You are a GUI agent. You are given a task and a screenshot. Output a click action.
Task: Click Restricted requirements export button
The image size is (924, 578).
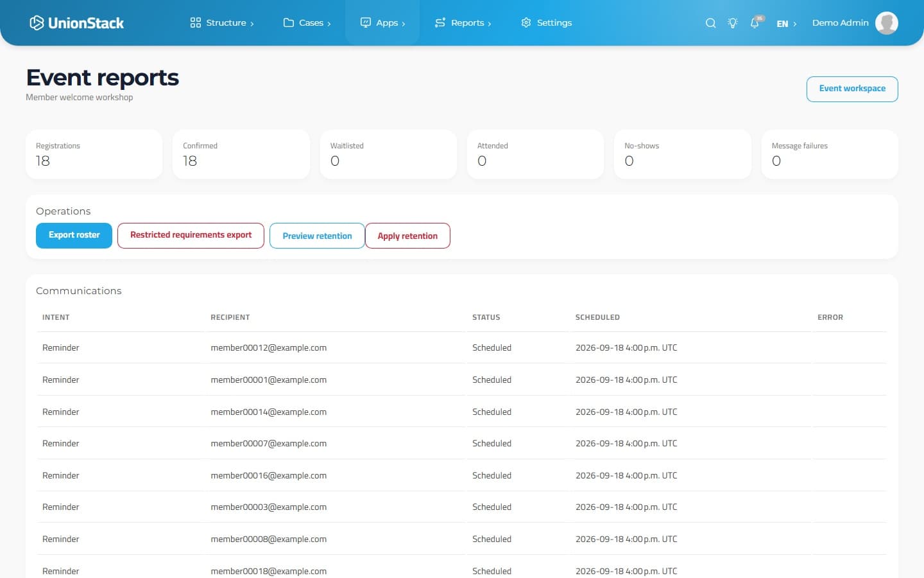pyautogui.click(x=191, y=235)
